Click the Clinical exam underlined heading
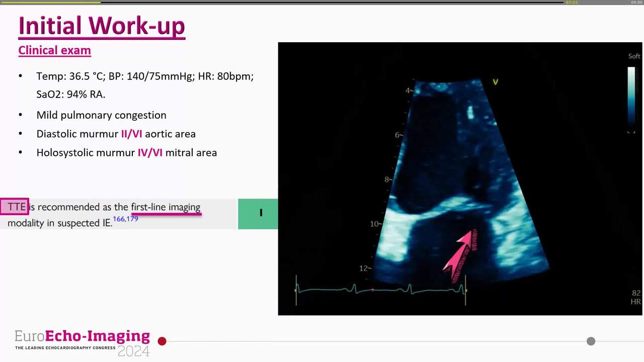The height and width of the screenshot is (362, 644). pos(54,50)
